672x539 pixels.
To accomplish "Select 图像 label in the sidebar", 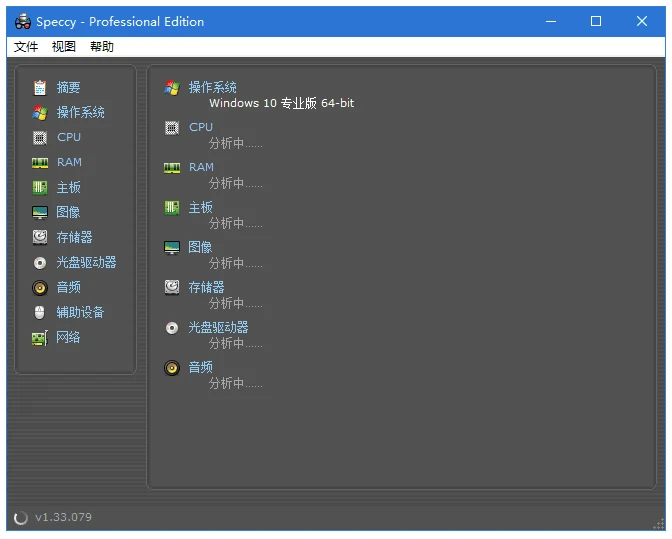I will (68, 212).
